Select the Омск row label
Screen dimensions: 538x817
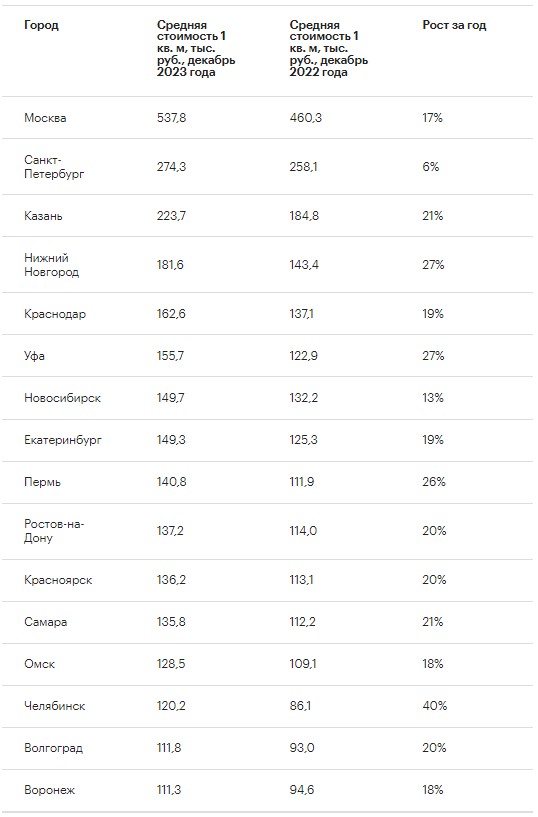39,664
